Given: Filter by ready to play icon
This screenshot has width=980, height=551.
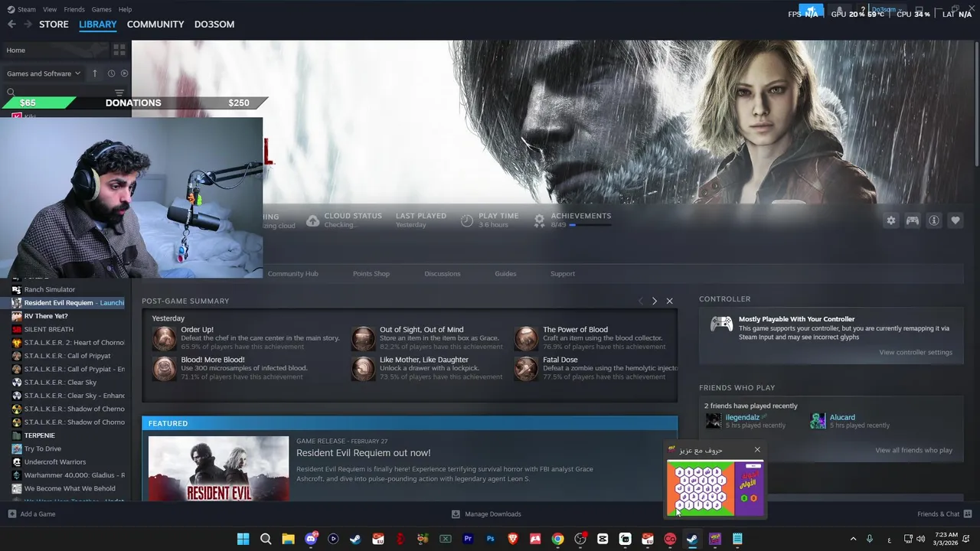Looking at the screenshot, I should click(x=124, y=73).
